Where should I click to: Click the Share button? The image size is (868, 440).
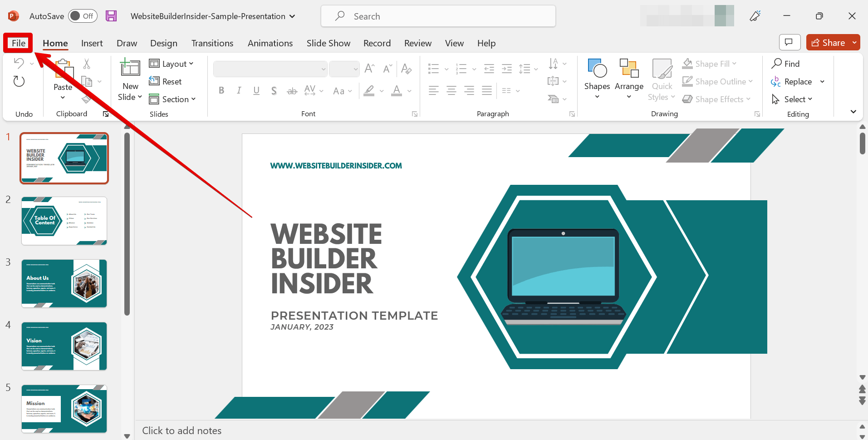[829, 42]
